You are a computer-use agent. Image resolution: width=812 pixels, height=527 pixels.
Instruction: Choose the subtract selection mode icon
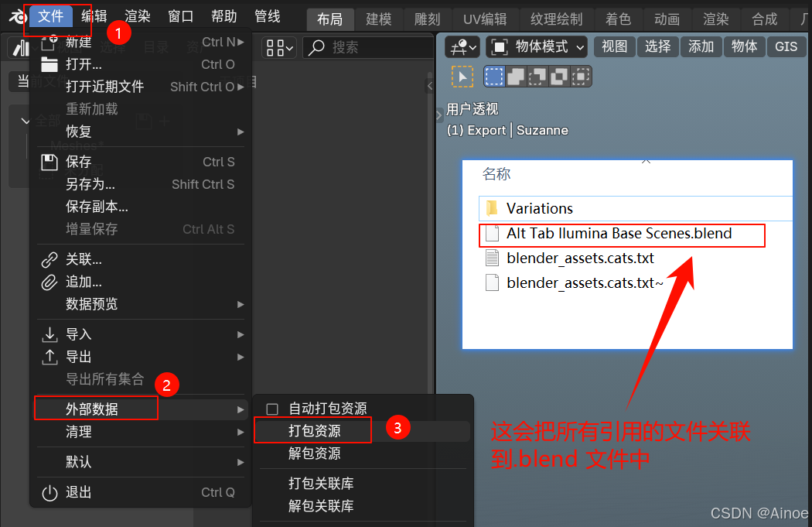(537, 77)
